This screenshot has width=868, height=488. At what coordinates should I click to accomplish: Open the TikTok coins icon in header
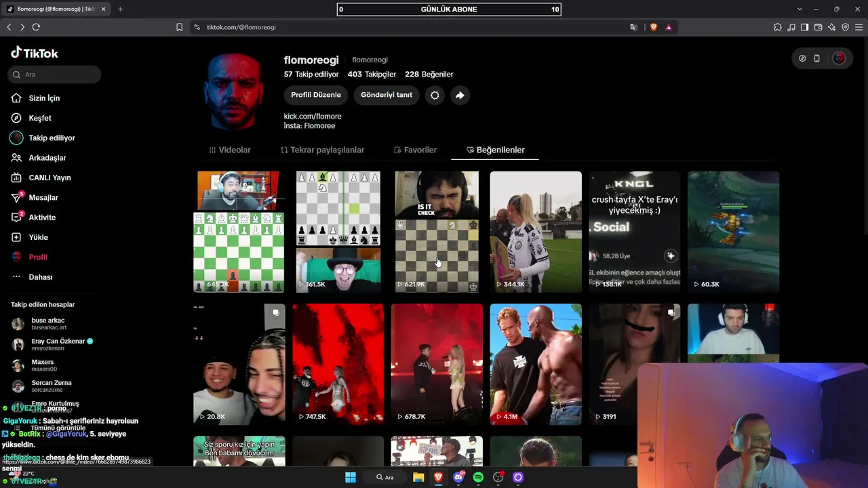(x=802, y=58)
